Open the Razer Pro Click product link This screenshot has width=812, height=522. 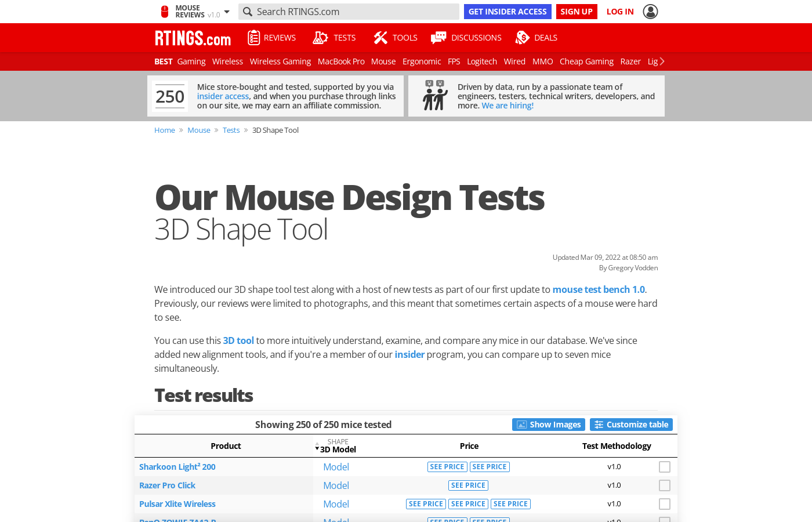tap(167, 485)
